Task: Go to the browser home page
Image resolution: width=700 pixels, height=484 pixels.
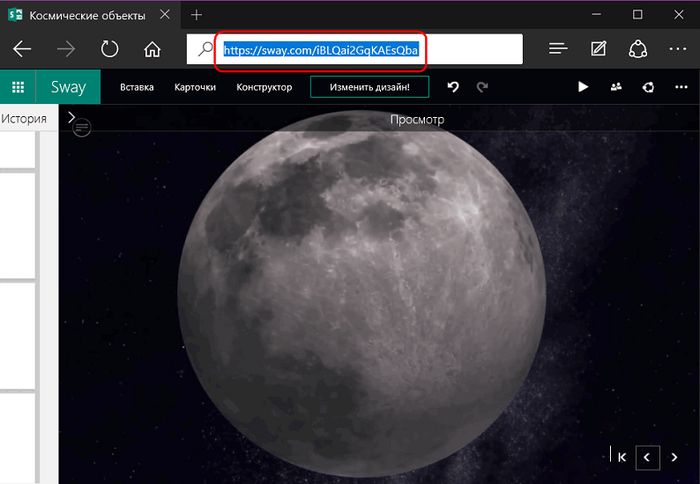Action: [x=152, y=49]
